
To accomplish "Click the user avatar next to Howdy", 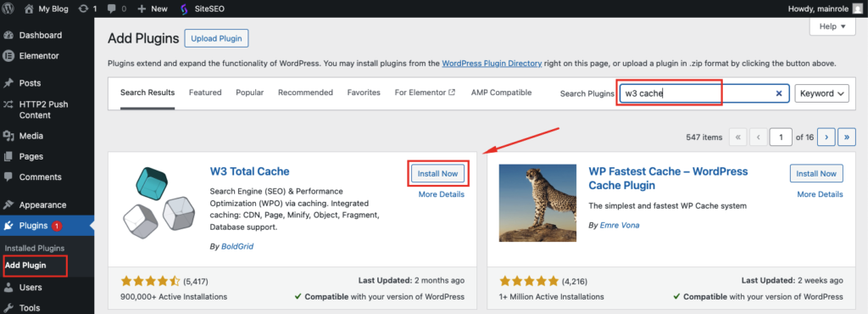I will click(x=857, y=8).
